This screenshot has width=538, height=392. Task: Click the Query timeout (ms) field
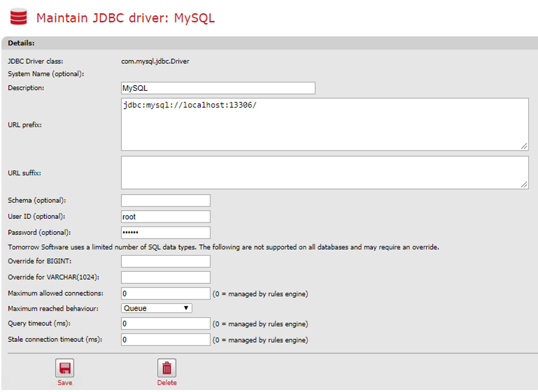pyautogui.click(x=166, y=324)
